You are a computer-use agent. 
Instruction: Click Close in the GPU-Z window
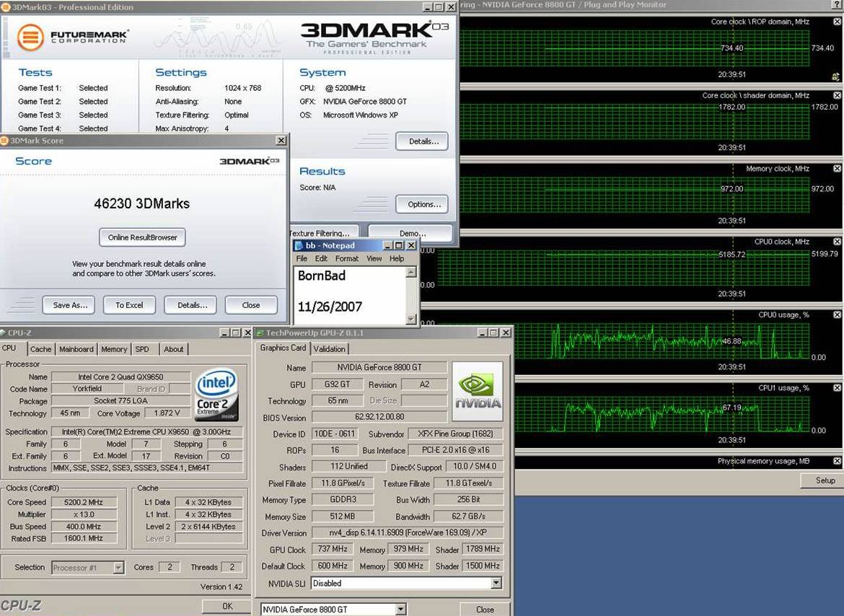tap(485, 609)
